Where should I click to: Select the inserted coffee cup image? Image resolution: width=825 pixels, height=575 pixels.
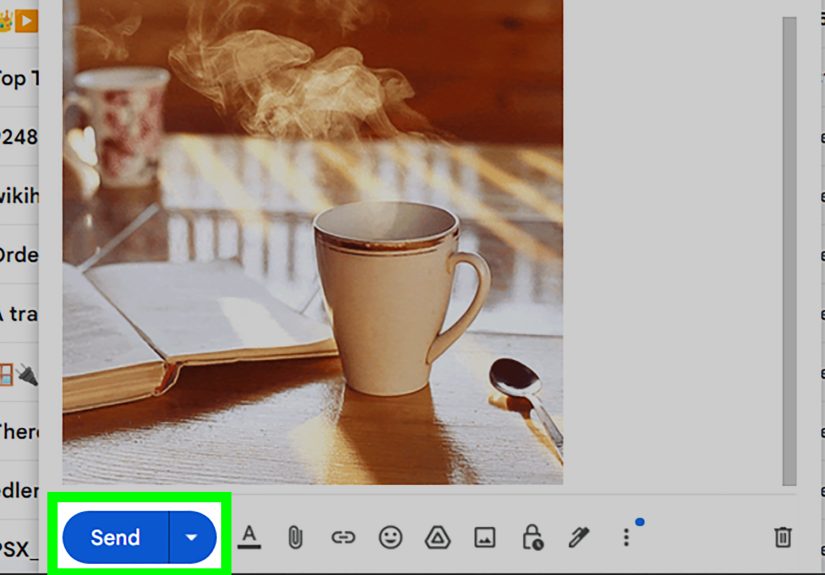pyautogui.click(x=313, y=242)
